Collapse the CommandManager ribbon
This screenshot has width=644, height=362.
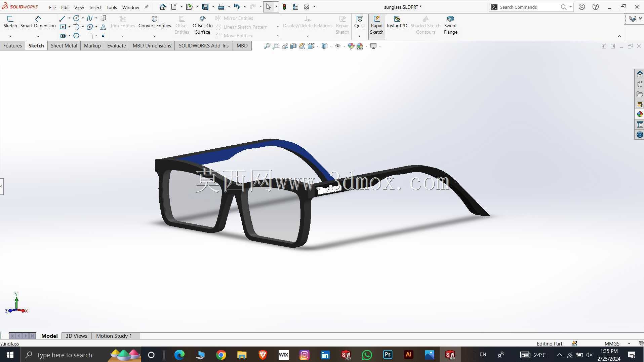(x=619, y=36)
